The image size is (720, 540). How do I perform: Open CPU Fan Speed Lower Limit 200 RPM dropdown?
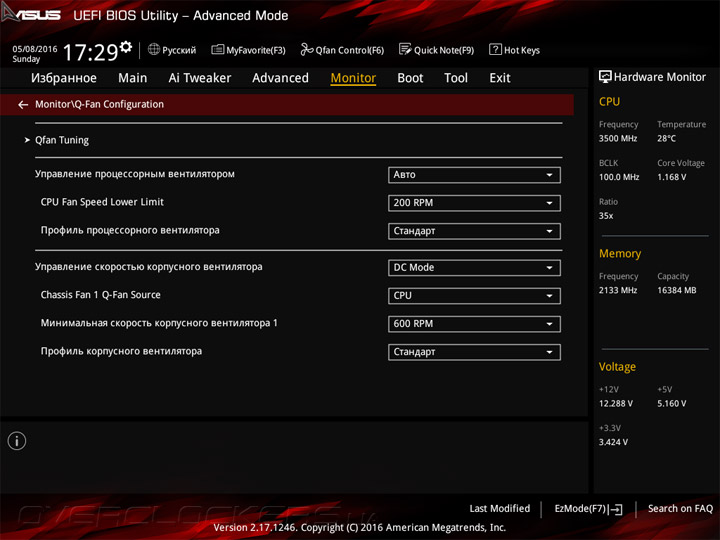tap(474, 203)
